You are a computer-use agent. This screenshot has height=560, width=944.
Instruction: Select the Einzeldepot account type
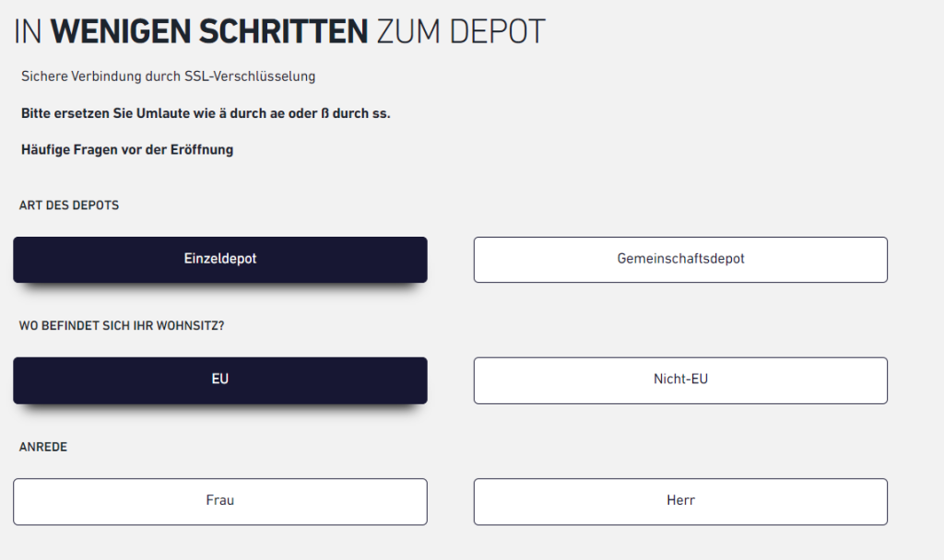219,259
